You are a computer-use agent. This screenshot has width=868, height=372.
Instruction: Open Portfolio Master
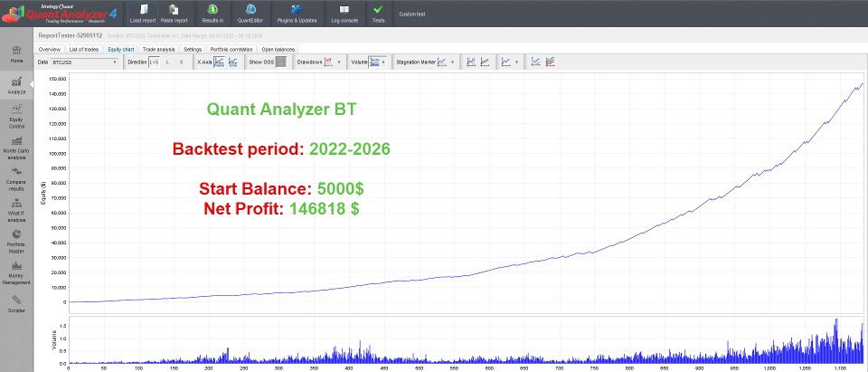pos(16,241)
